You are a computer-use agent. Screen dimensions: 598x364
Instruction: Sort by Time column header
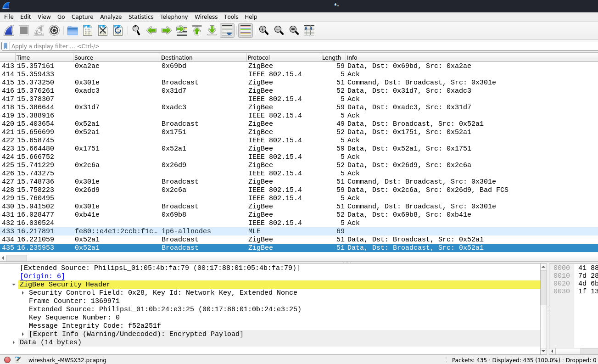tap(44, 57)
